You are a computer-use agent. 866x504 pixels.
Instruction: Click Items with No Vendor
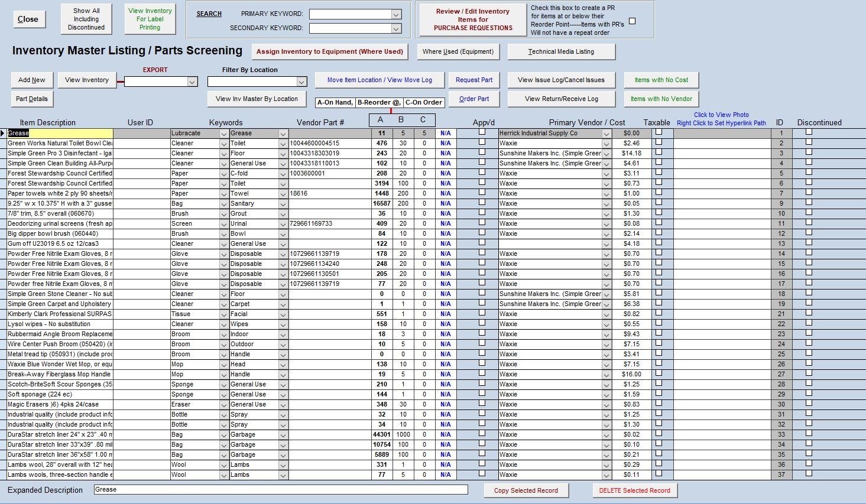[660, 99]
